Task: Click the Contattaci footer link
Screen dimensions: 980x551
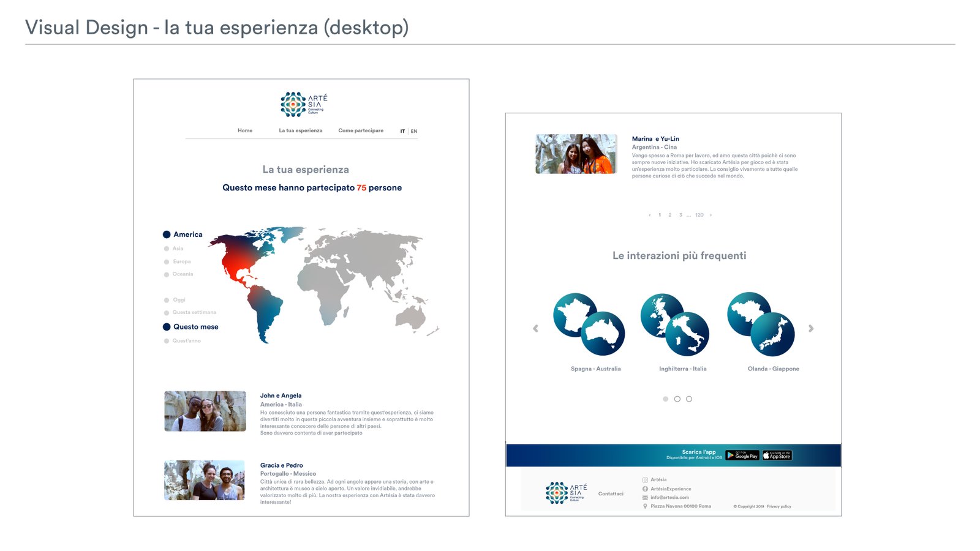Action: 611,493
